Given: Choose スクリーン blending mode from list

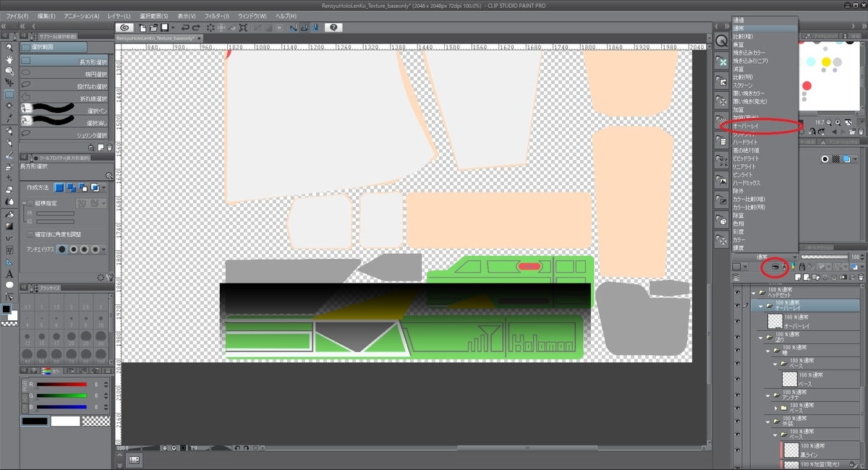Looking at the screenshot, I should (x=766, y=85).
